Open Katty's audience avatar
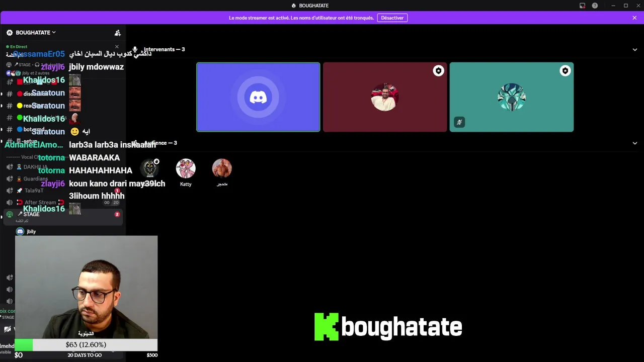Screen dimensions: 644x362 [x=186, y=168]
